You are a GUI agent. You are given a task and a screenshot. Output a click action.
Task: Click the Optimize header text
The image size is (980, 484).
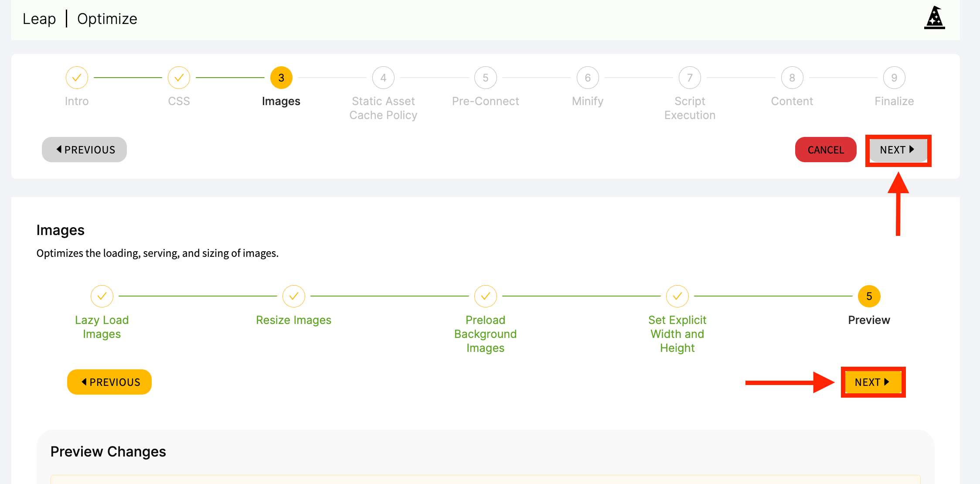click(107, 19)
